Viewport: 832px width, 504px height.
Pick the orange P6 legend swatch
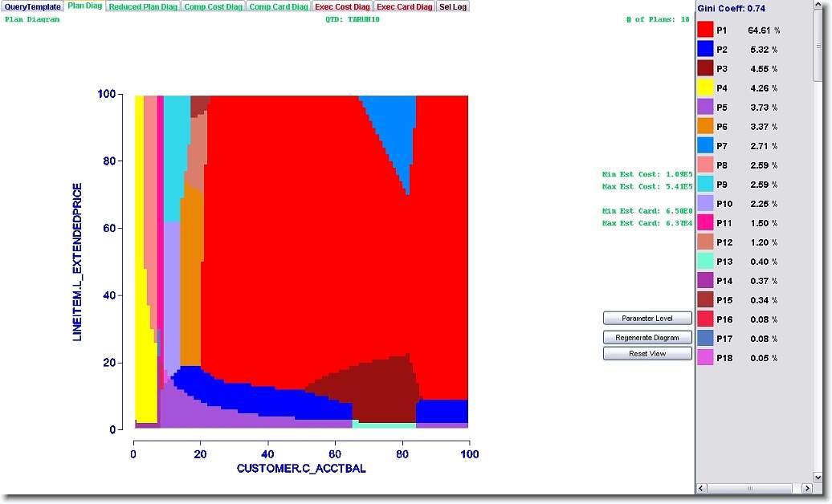click(x=705, y=127)
